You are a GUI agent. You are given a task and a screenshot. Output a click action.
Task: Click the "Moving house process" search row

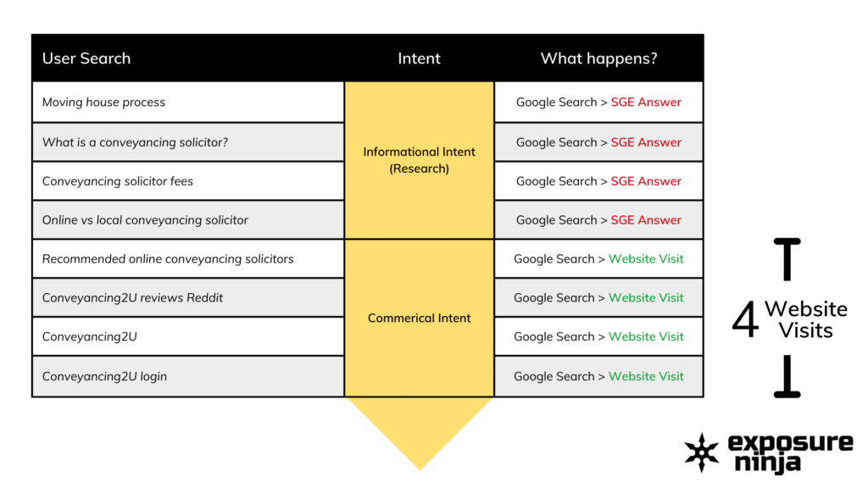pos(103,103)
